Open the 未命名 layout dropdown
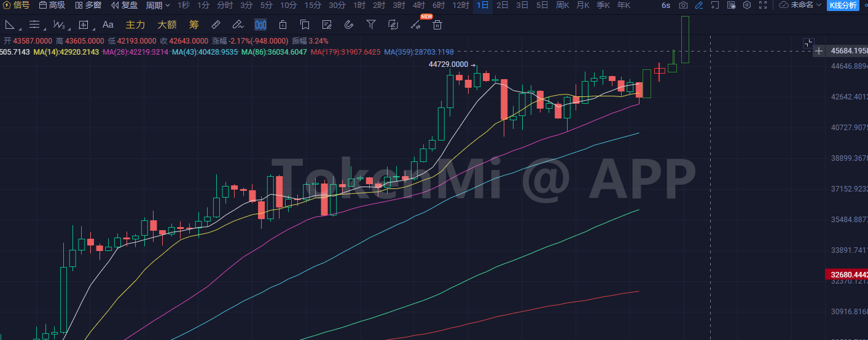This screenshot has width=868, height=340. (x=799, y=5)
